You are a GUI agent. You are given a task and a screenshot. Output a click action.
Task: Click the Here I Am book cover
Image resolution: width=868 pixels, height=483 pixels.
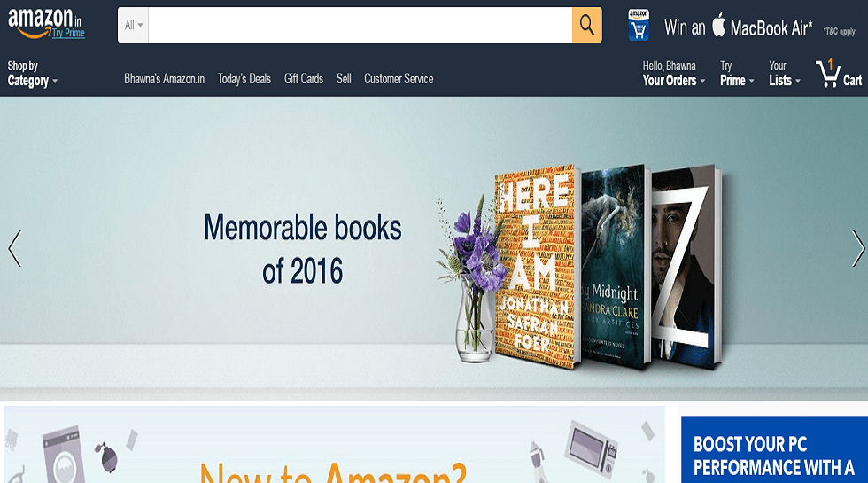point(536,267)
